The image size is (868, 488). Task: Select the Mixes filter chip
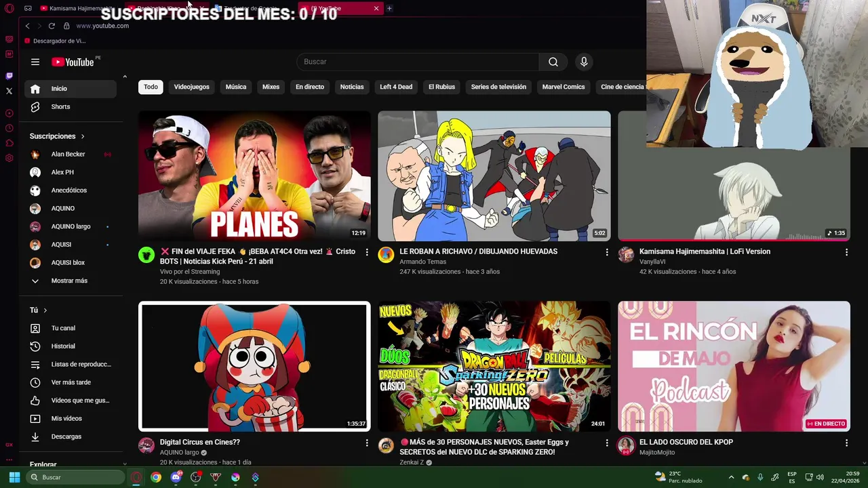271,87
